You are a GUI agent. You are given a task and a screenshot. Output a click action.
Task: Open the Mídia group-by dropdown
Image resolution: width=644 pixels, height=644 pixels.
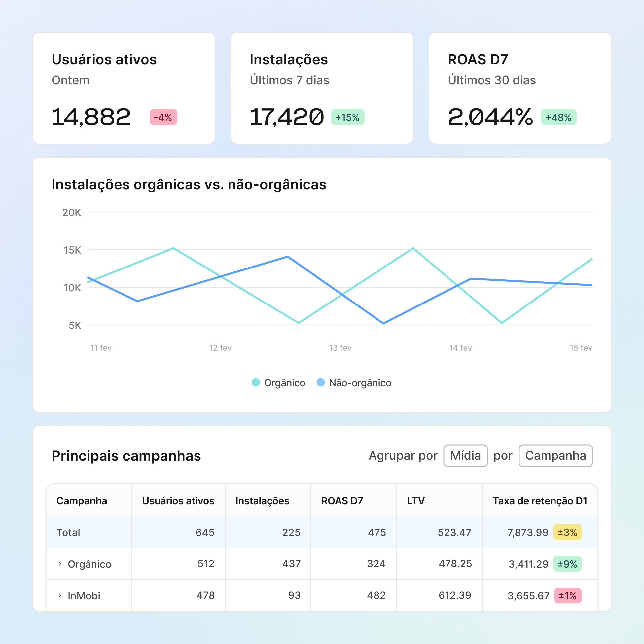coord(465,456)
